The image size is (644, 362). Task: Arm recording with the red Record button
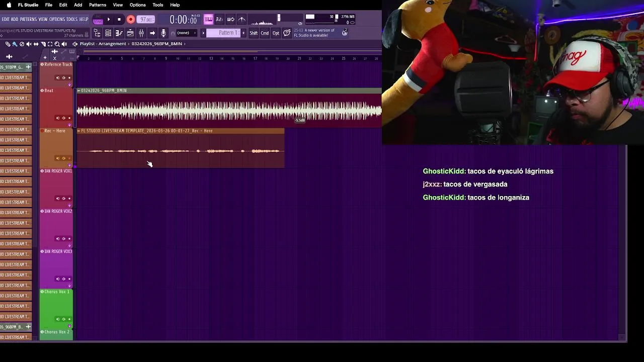[130, 20]
